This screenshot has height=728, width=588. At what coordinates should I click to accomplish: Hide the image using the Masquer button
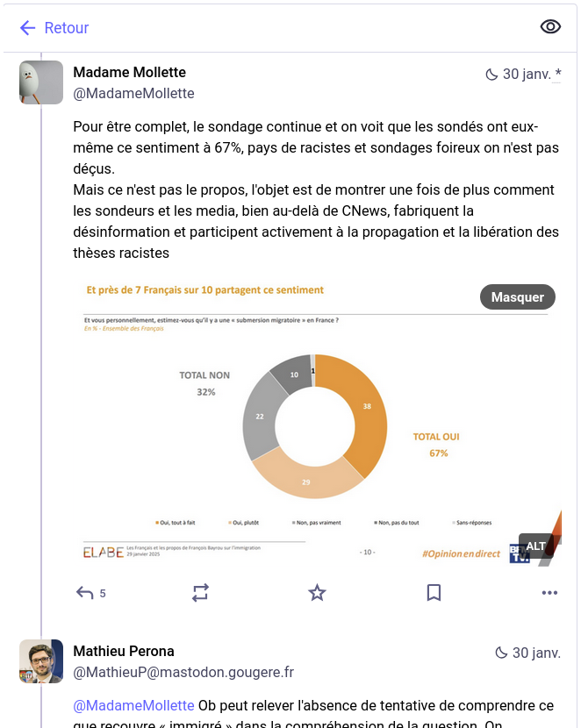(x=517, y=297)
